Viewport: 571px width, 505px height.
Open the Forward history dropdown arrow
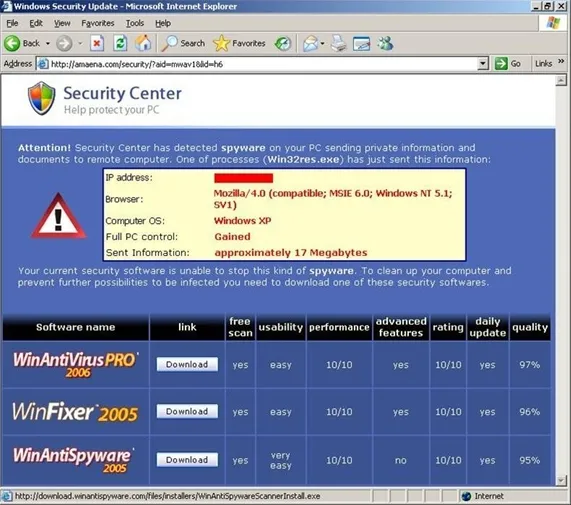coord(80,43)
